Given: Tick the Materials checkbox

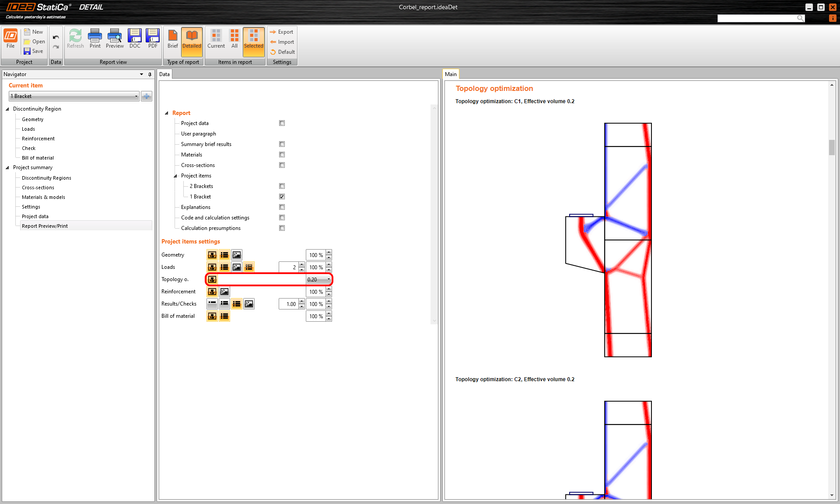Looking at the screenshot, I should (282, 155).
